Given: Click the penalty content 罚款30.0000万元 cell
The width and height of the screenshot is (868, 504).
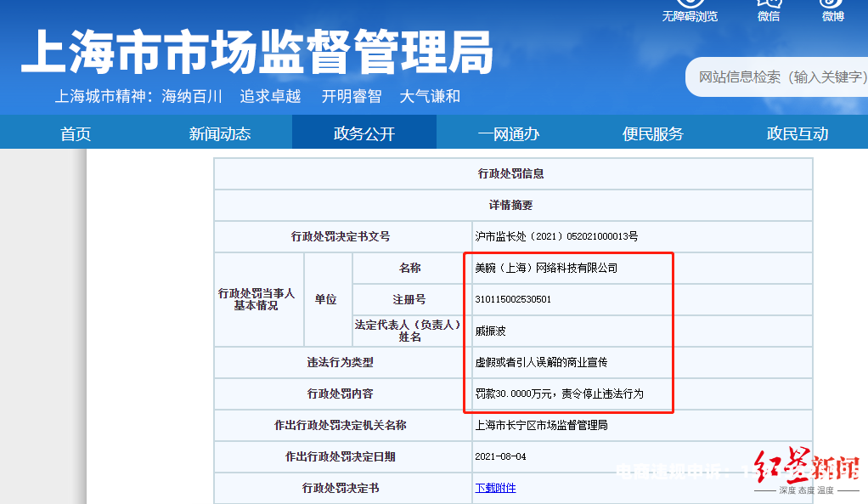Looking at the screenshot, I should point(559,394).
